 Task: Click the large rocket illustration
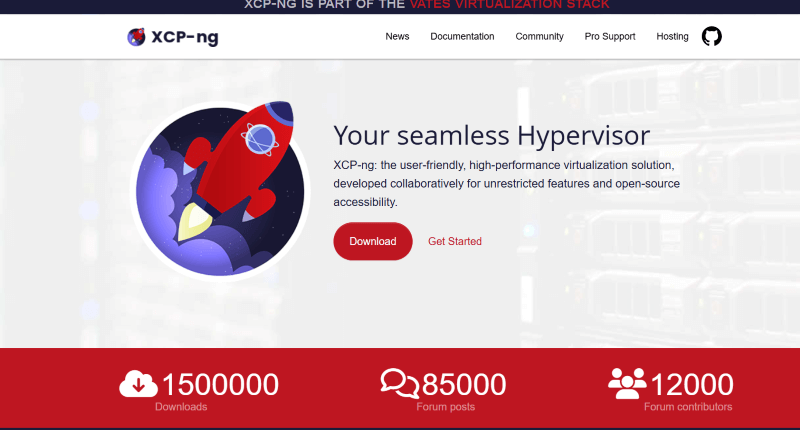coord(220,189)
